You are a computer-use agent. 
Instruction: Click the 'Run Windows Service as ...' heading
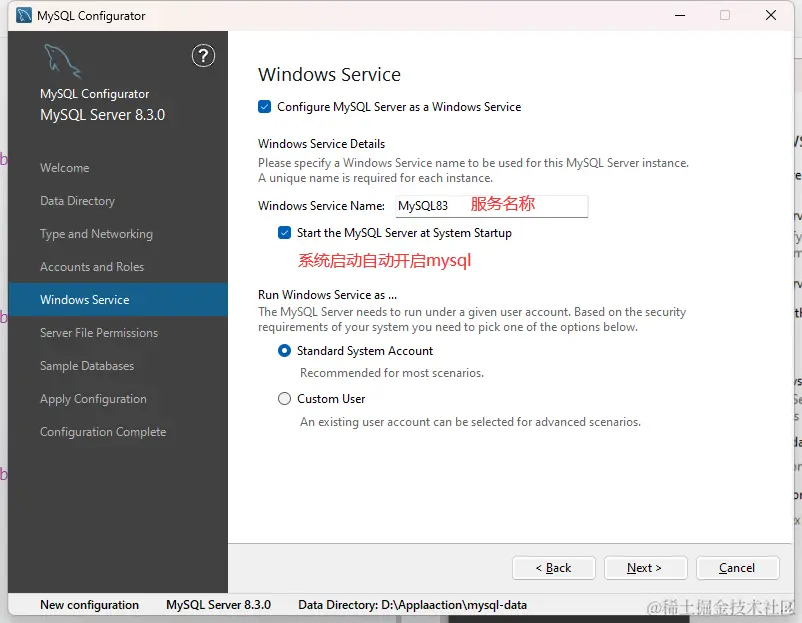(x=327, y=295)
